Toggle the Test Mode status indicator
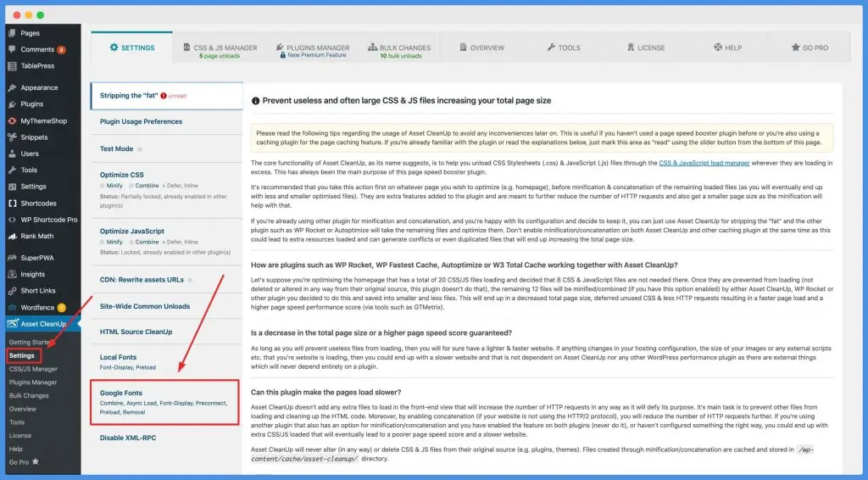 [x=140, y=149]
